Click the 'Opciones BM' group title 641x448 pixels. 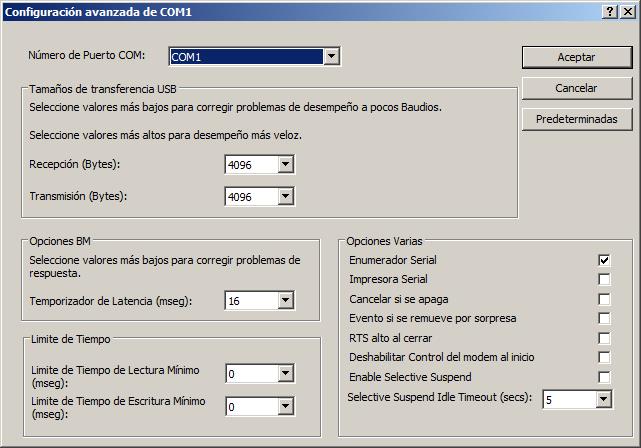[x=60, y=241]
